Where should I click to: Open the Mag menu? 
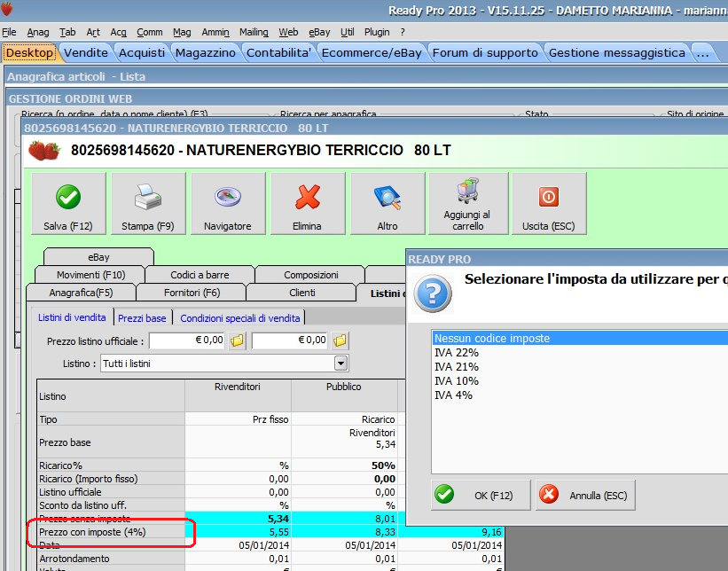coord(182,32)
